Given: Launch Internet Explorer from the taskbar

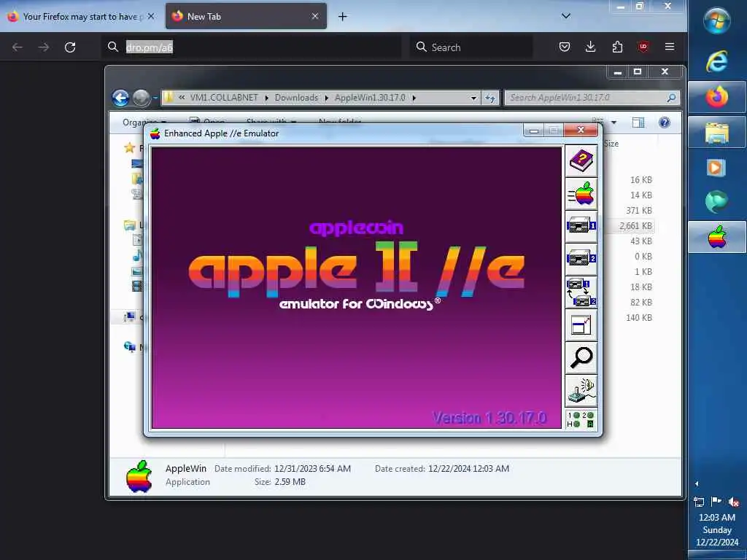Looking at the screenshot, I should pos(717,61).
